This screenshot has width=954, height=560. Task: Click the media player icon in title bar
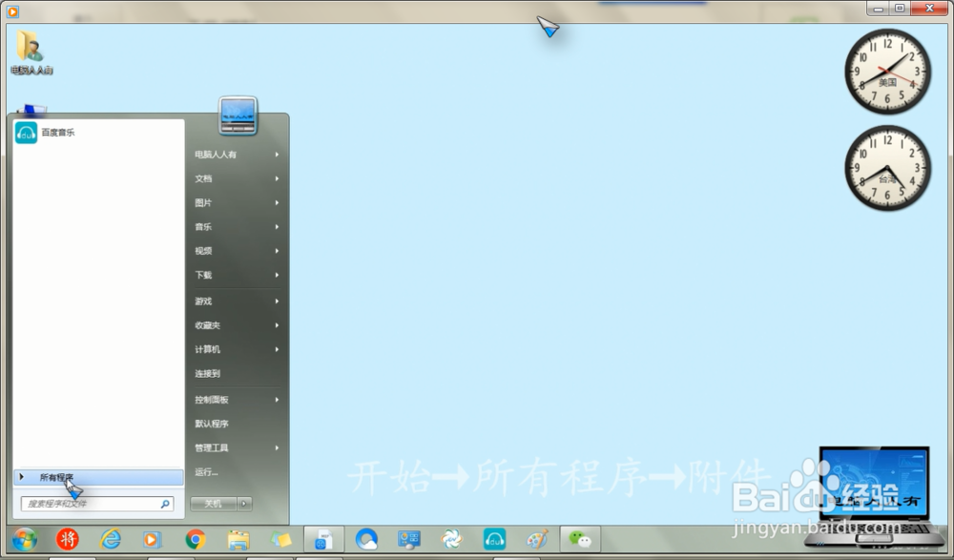12,10
